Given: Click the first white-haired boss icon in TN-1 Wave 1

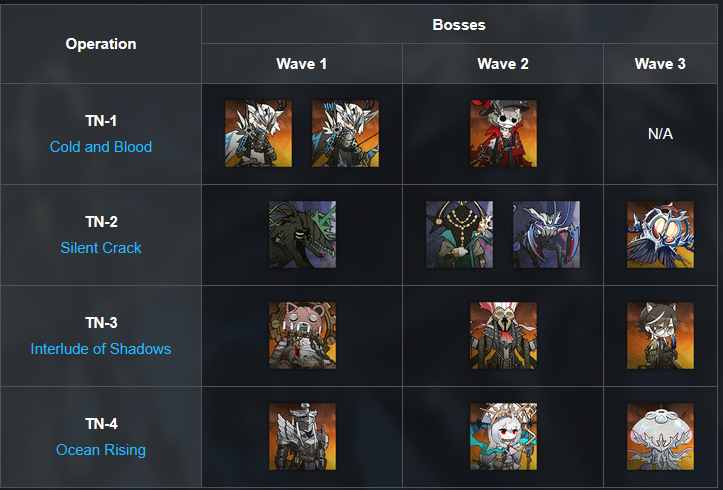Looking at the screenshot, I should point(258,134).
